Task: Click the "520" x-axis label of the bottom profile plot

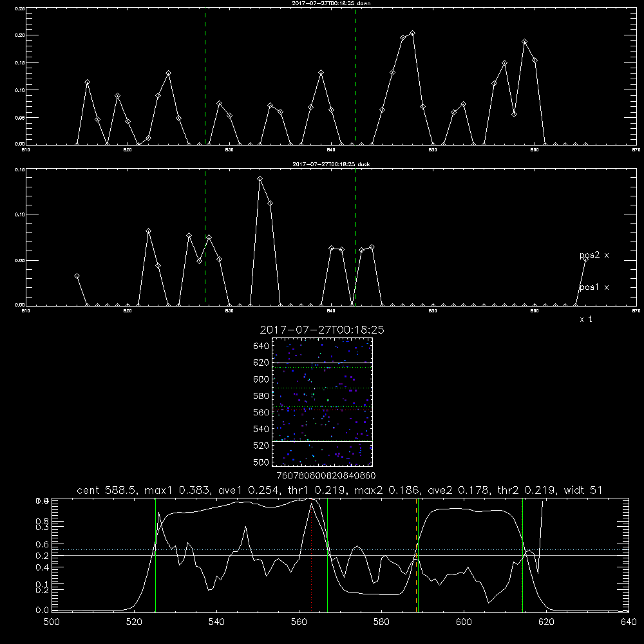Action: pos(134,622)
